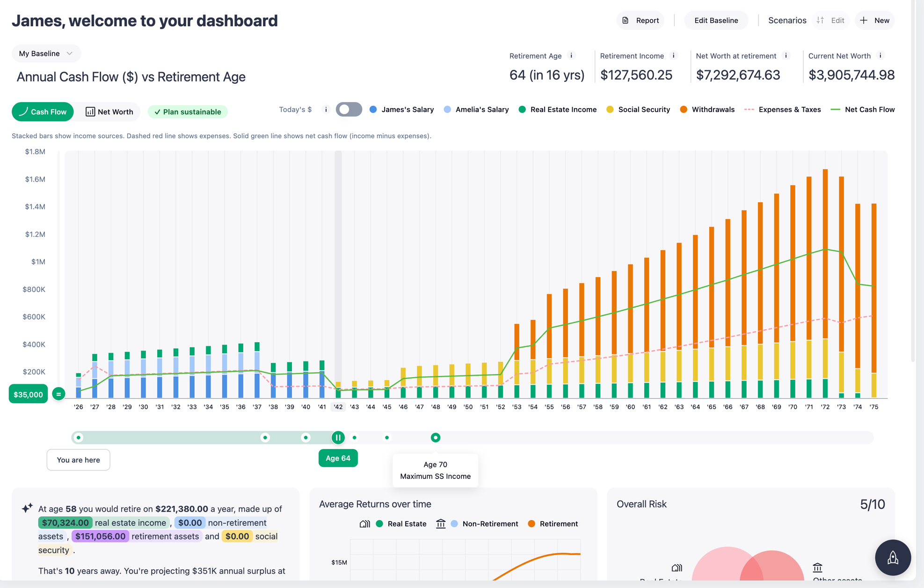Image resolution: width=924 pixels, height=588 pixels.
Task: Click the $0.00 non-retirement assets value
Action: pyautogui.click(x=189, y=522)
